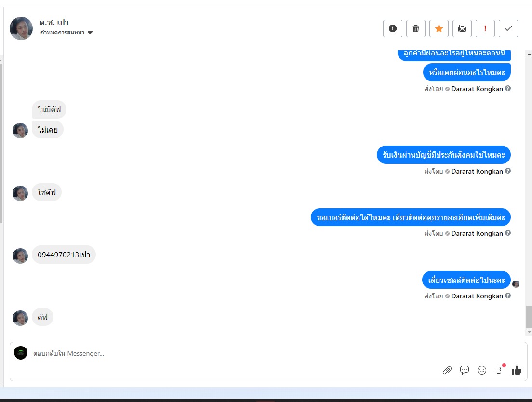The height and width of the screenshot is (402, 532).
Task: Delete conversation using trash can icon
Action: coord(415,28)
